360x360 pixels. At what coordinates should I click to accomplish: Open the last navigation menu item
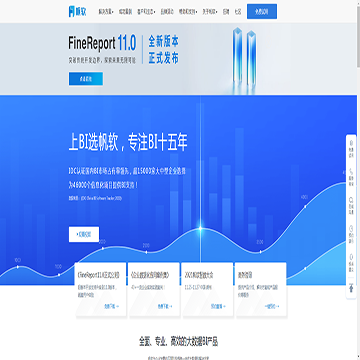tap(238, 11)
